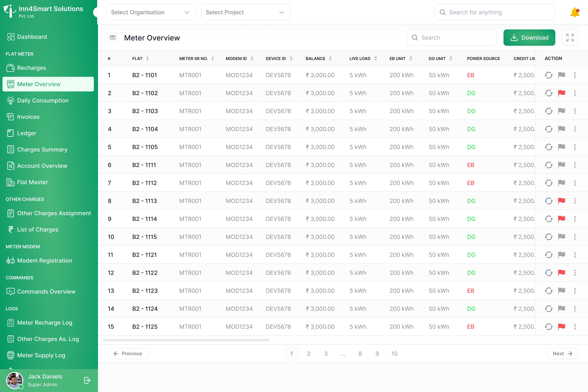
Task: Jump to page 8 in pagination
Action: coord(360,354)
